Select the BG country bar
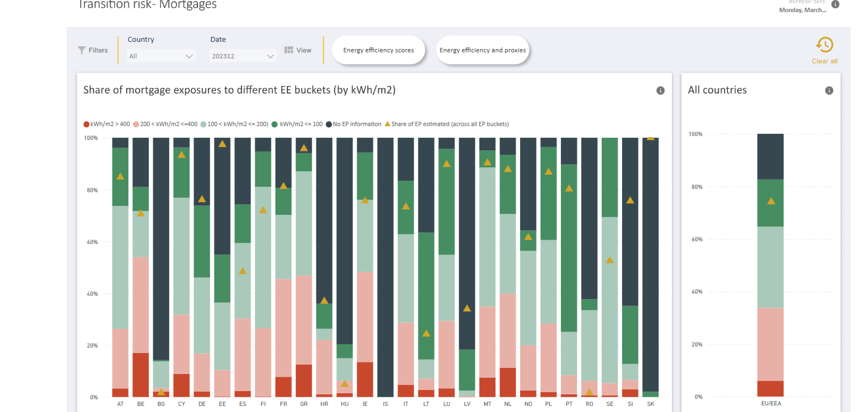Image resolution: width=868 pixels, height=412 pixels. tap(161, 267)
